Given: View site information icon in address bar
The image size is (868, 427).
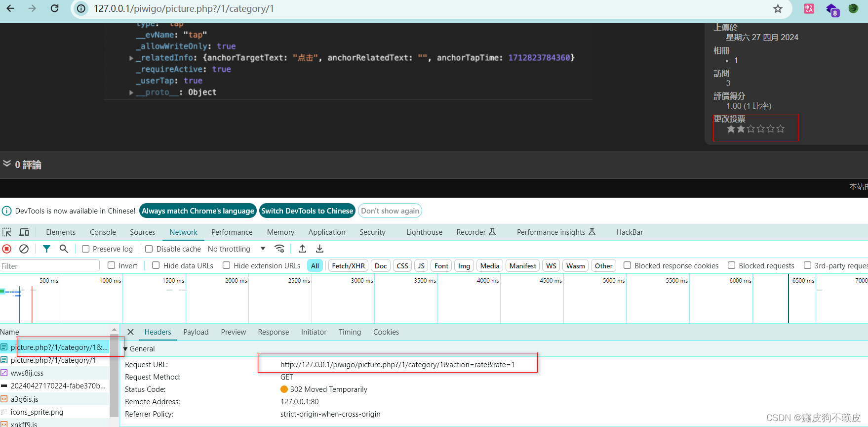Looking at the screenshot, I should click(x=81, y=8).
